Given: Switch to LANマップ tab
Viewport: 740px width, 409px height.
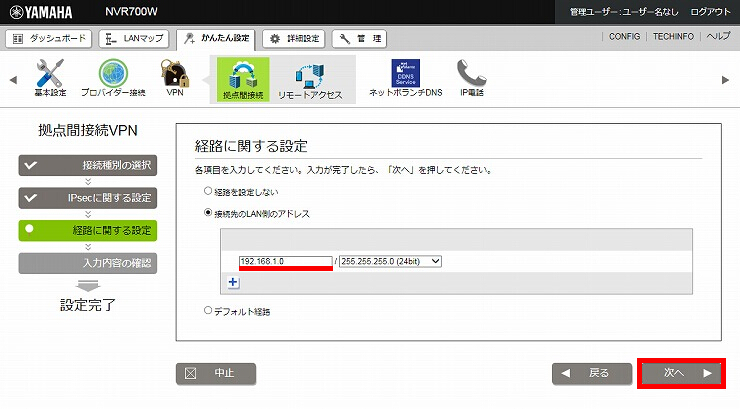Looking at the screenshot, I should (x=134, y=39).
